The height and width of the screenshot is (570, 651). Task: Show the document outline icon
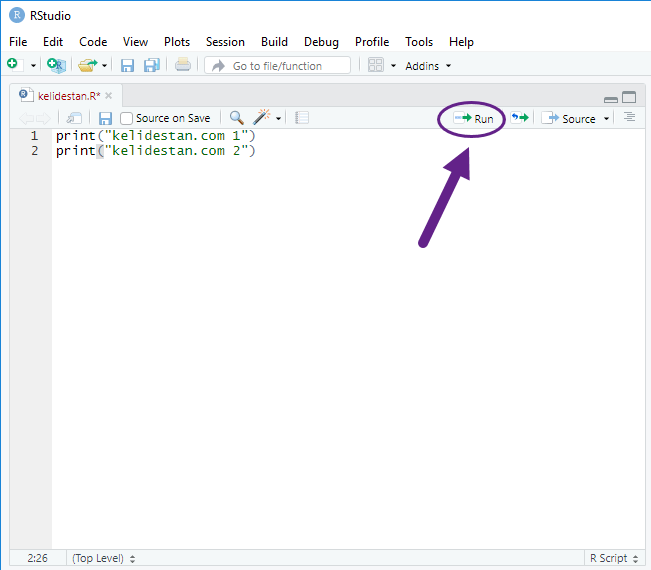(629, 117)
